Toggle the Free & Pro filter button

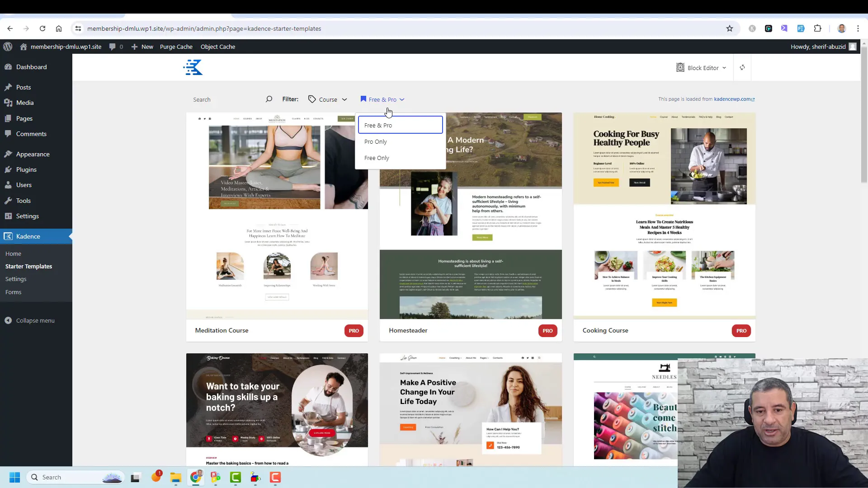(x=384, y=99)
